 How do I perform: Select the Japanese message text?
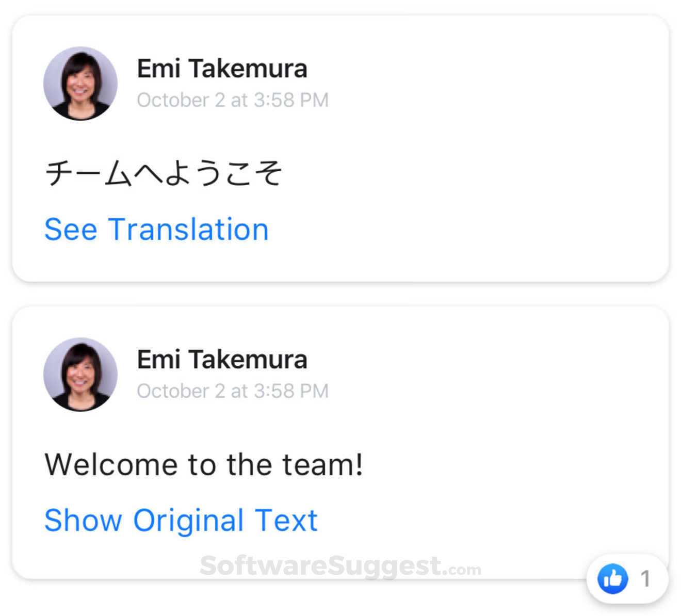coord(163,172)
